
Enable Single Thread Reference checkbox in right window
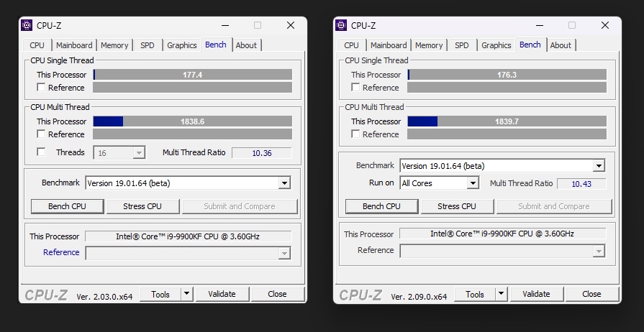tap(355, 88)
